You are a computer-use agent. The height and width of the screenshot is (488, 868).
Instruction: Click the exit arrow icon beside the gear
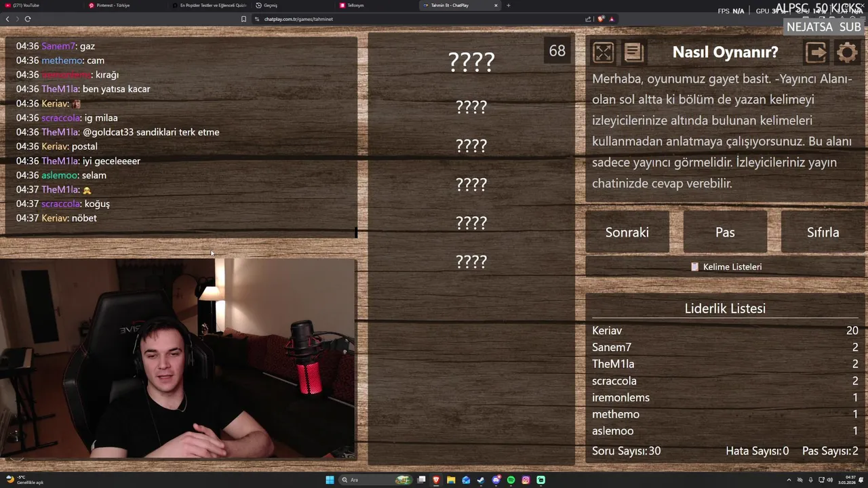pos(816,52)
